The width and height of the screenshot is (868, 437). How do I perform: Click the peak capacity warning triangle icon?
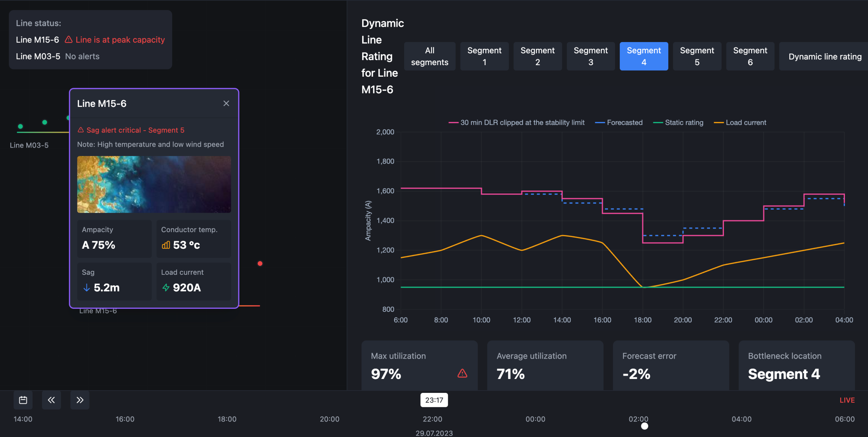68,40
